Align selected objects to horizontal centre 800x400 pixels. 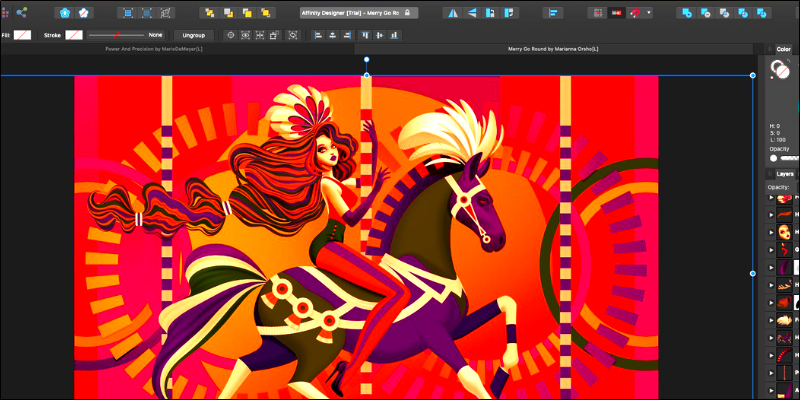[x=333, y=35]
